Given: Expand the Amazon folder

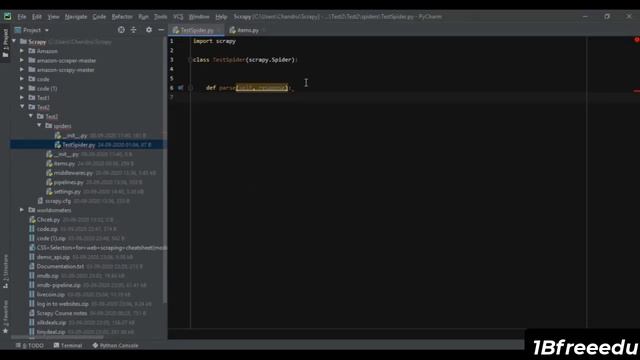Looking at the screenshot, I should pyautogui.click(x=22, y=51).
